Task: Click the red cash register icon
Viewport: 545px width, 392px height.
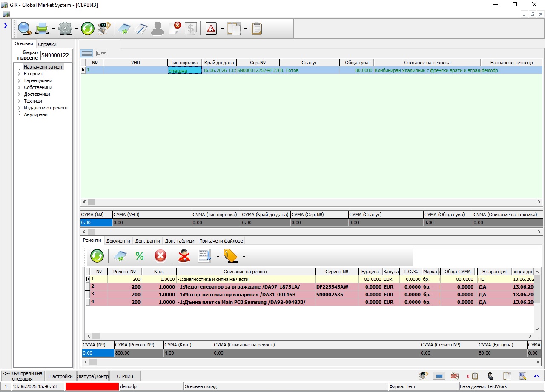Action: tap(455, 376)
